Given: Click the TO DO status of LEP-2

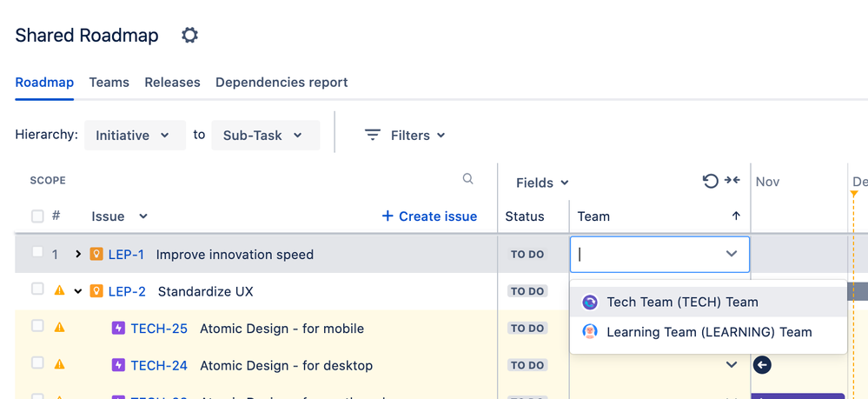Looking at the screenshot, I should [x=527, y=291].
